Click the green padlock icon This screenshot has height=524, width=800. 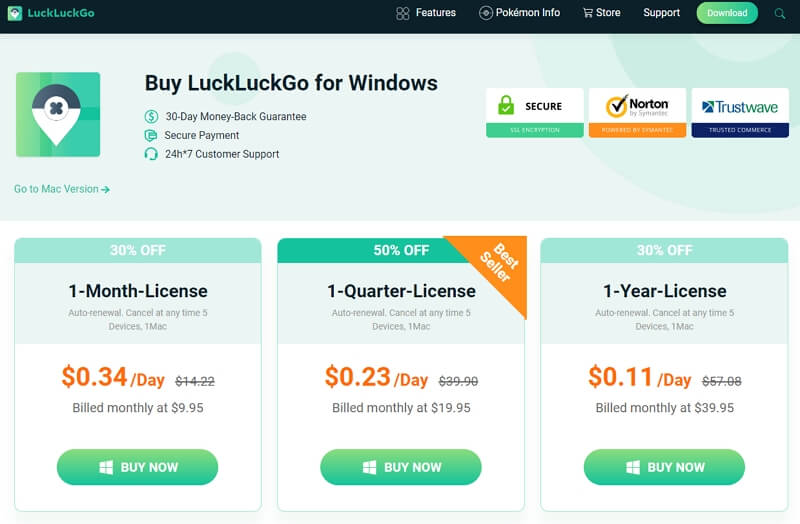pos(506,105)
